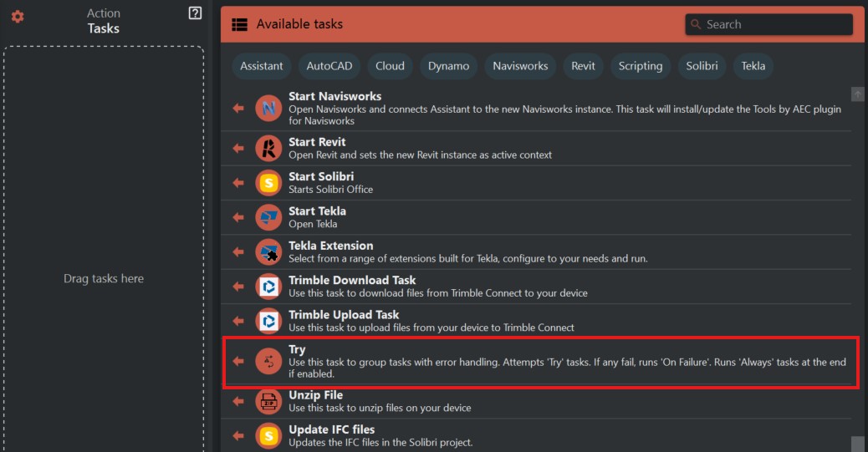The height and width of the screenshot is (452, 868).
Task: Show only Dynamo tasks
Action: point(449,66)
